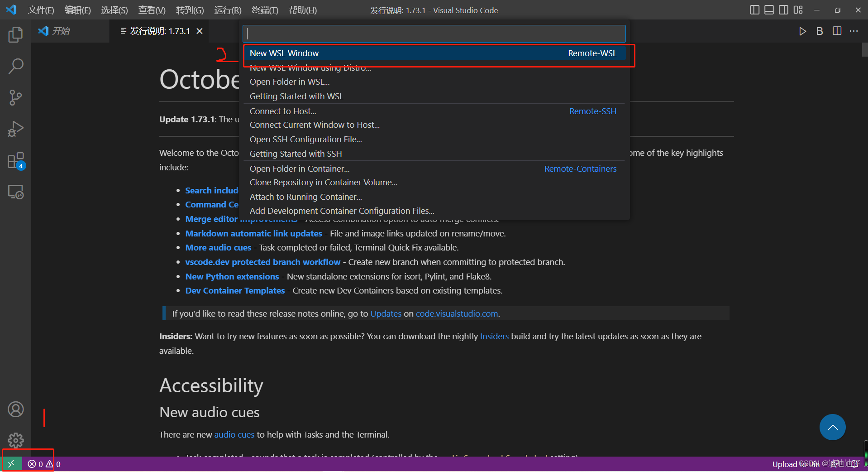The image size is (868, 472).
Task: Close the 发行说明: 1.73.1 tab
Action: tap(200, 31)
